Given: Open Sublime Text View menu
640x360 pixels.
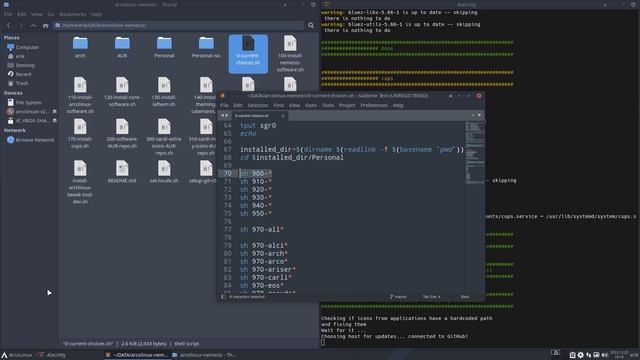Looking at the screenshot, I should click(294, 105).
